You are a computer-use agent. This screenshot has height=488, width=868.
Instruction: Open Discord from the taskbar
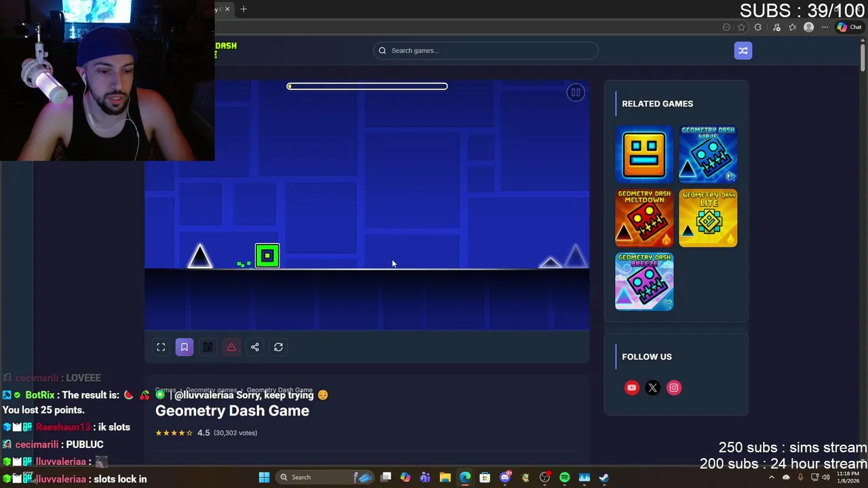click(505, 477)
